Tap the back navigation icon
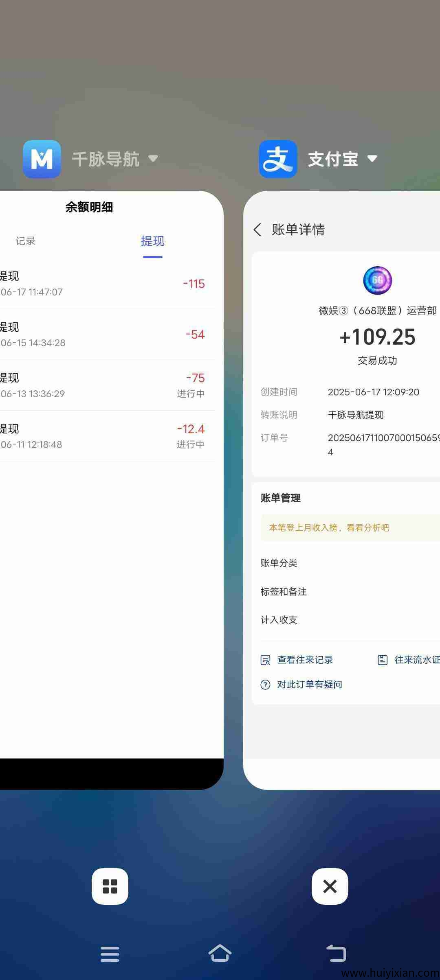 click(x=337, y=953)
